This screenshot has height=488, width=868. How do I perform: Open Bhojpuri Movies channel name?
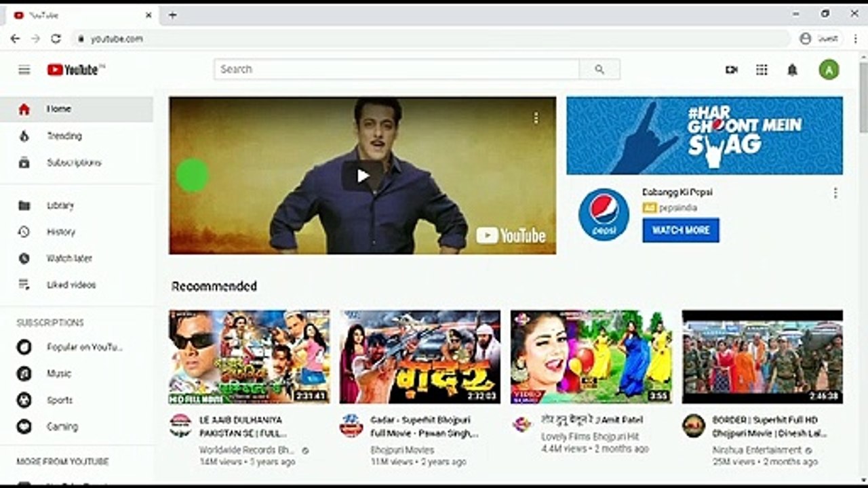pos(402,450)
